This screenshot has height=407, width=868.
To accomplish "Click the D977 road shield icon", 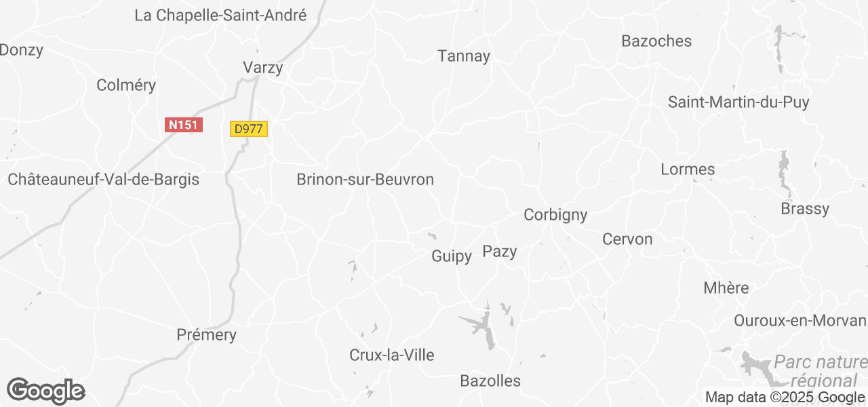I will (250, 129).
